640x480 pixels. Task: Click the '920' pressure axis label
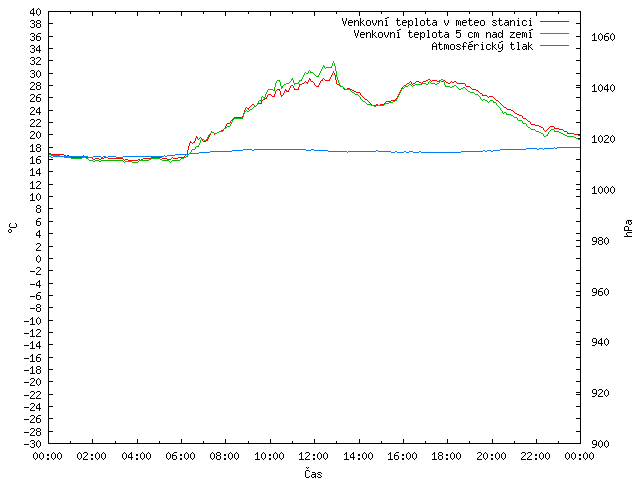pyautogui.click(x=600, y=393)
